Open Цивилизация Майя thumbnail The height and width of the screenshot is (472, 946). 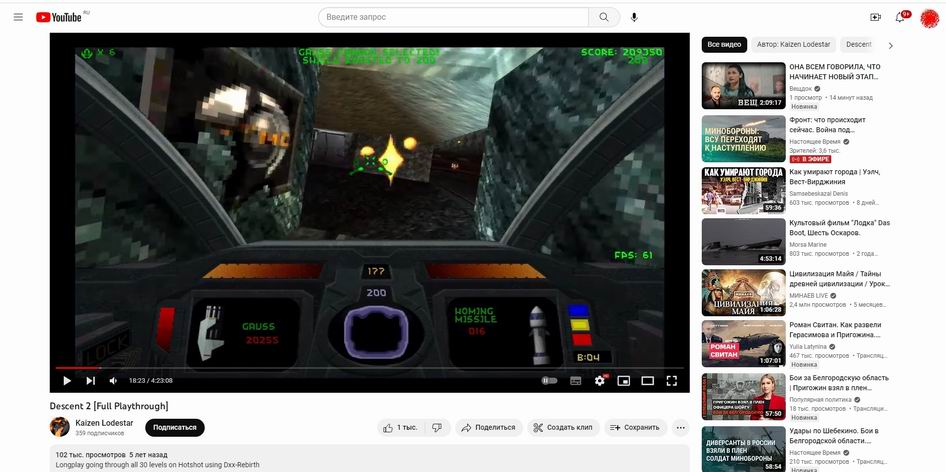[743, 293]
